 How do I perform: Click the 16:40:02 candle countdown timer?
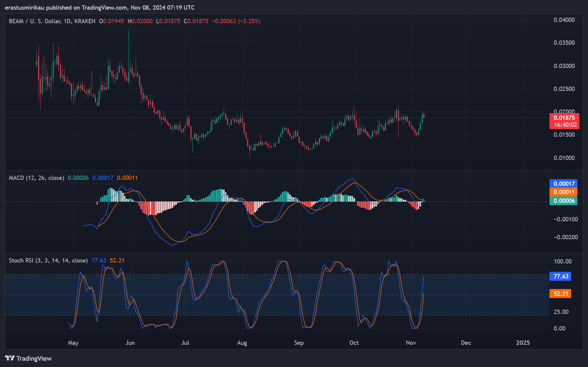coord(565,125)
